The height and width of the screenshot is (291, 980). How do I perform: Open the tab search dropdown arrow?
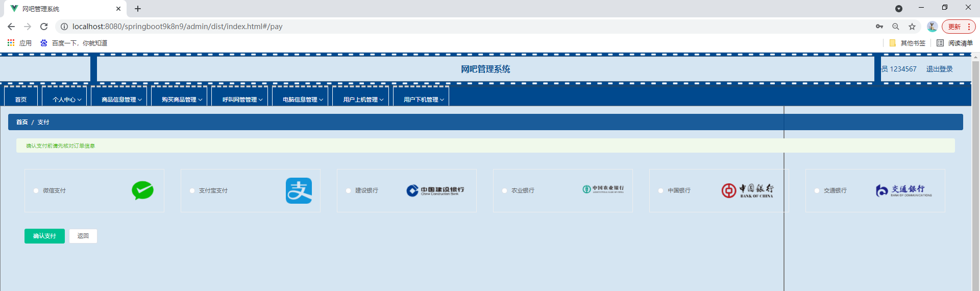[x=899, y=9]
